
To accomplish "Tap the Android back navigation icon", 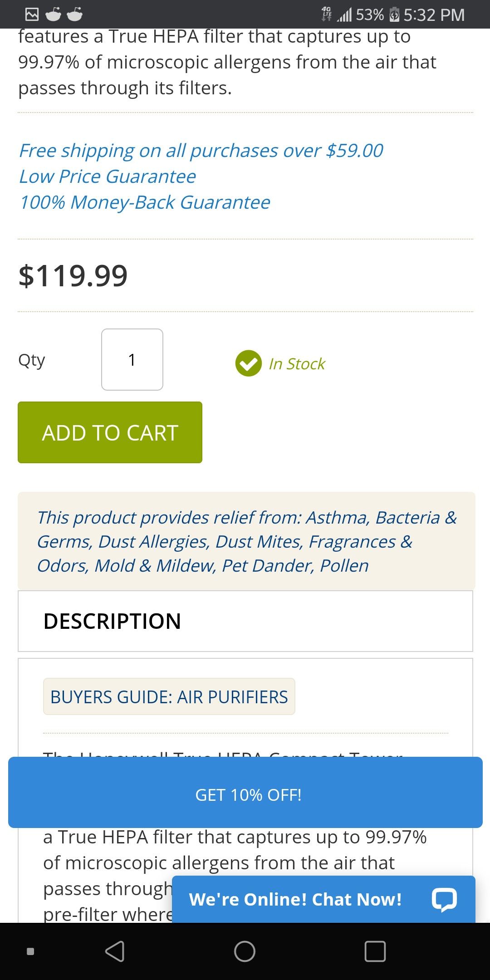I will (x=115, y=951).
